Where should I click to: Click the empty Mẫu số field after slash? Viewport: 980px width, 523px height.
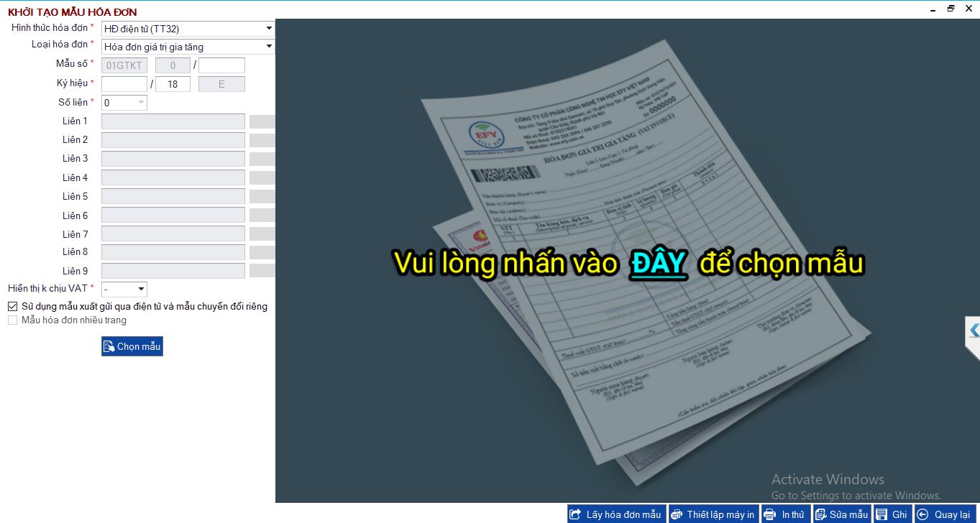[221, 65]
